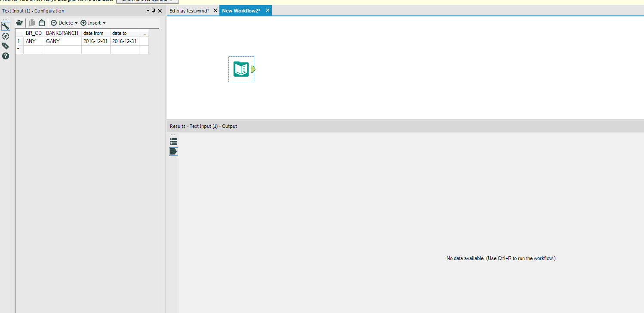Click the Insert button label
This screenshot has height=313, width=644.
[93, 22]
